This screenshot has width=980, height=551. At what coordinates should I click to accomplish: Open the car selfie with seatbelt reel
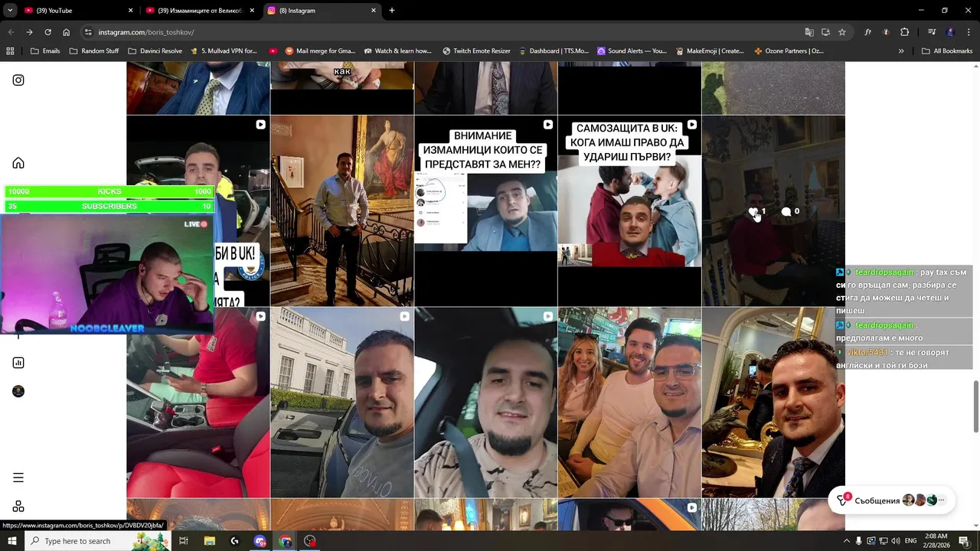click(485, 403)
